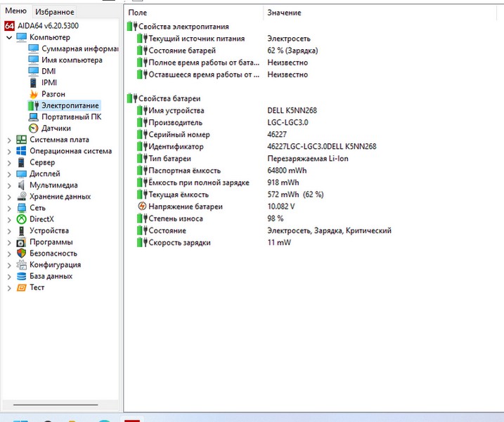This screenshot has height=422, width=504.
Task: Select the Разгон flame icon
Action: click(x=33, y=94)
